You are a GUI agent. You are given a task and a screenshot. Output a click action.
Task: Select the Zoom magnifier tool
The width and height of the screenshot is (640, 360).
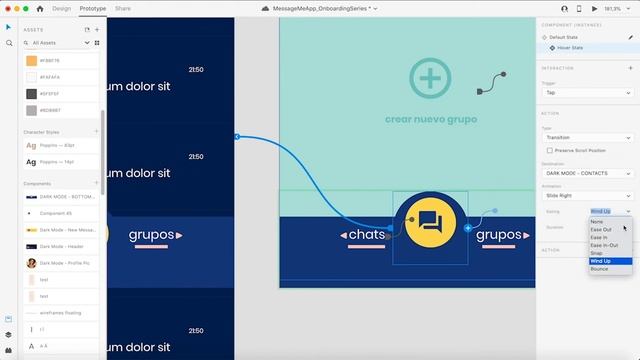9,43
